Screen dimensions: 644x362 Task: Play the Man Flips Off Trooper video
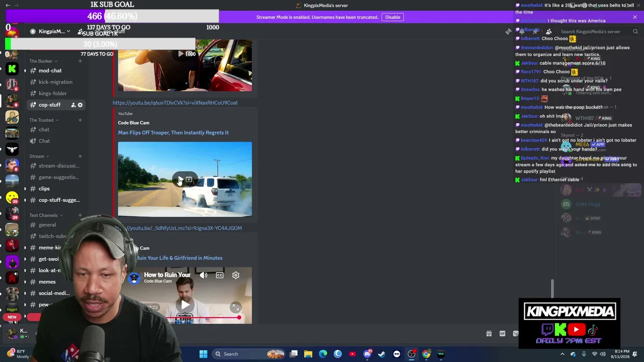click(x=180, y=179)
